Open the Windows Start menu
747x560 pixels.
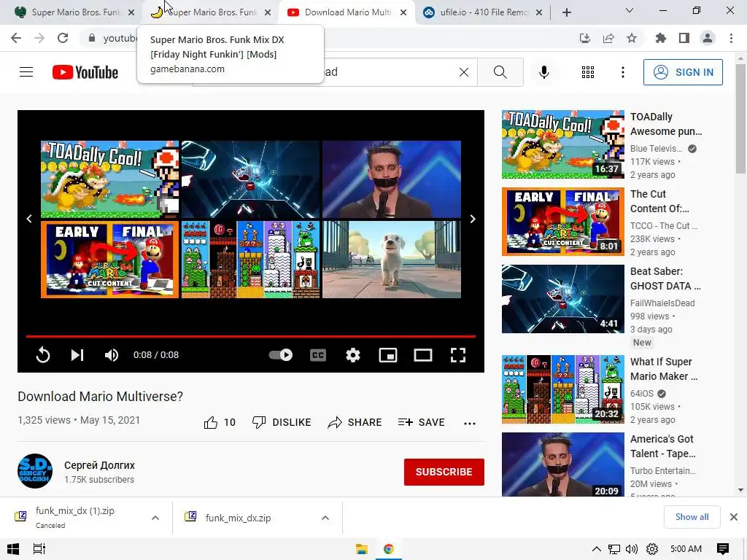[x=13, y=549]
